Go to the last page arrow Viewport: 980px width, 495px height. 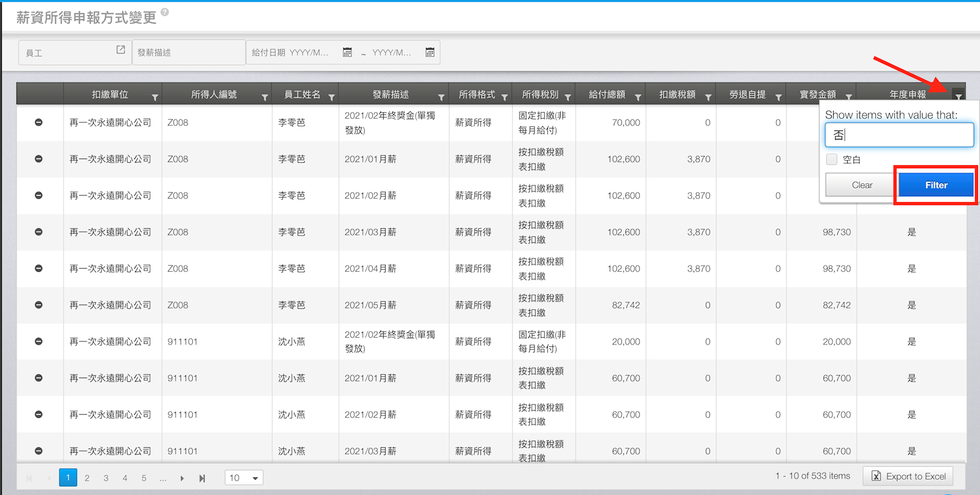point(202,478)
